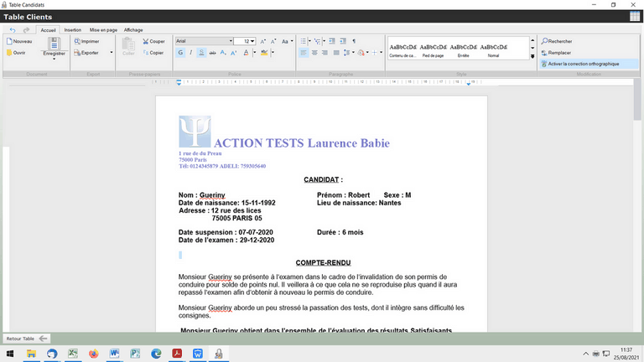Image resolution: width=644 pixels, height=362 pixels.
Task: Save with the Enregistrer floppy icon
Action: tap(54, 44)
